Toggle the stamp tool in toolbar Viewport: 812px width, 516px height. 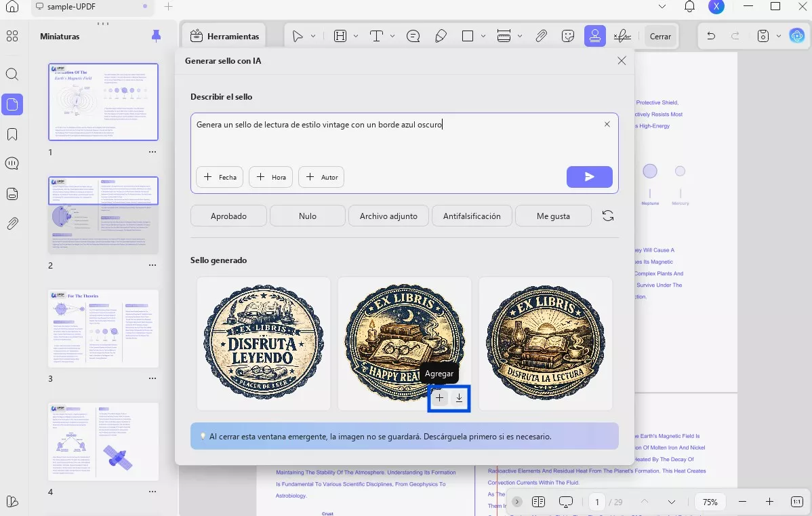point(594,36)
